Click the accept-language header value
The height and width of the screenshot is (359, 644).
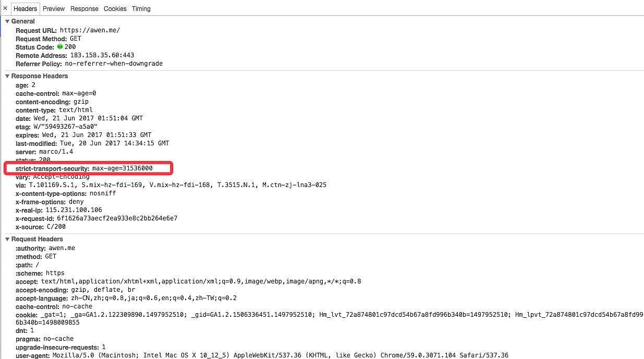point(154,298)
